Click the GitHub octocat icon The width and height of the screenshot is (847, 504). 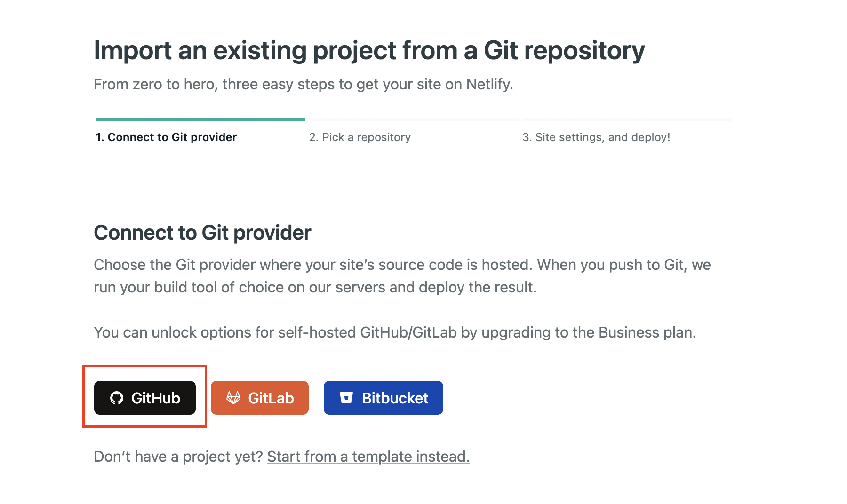pyautogui.click(x=117, y=398)
